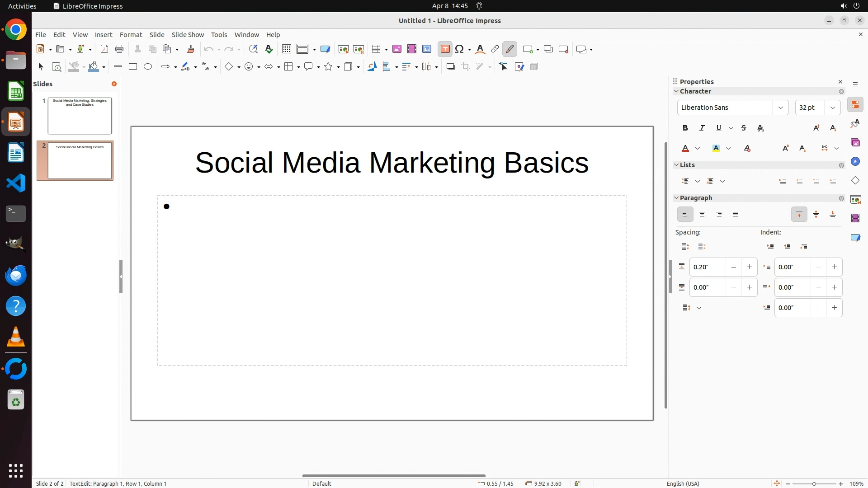868x488 pixels.
Task: Open the 32 pt font size dropdown
Action: pos(833,108)
